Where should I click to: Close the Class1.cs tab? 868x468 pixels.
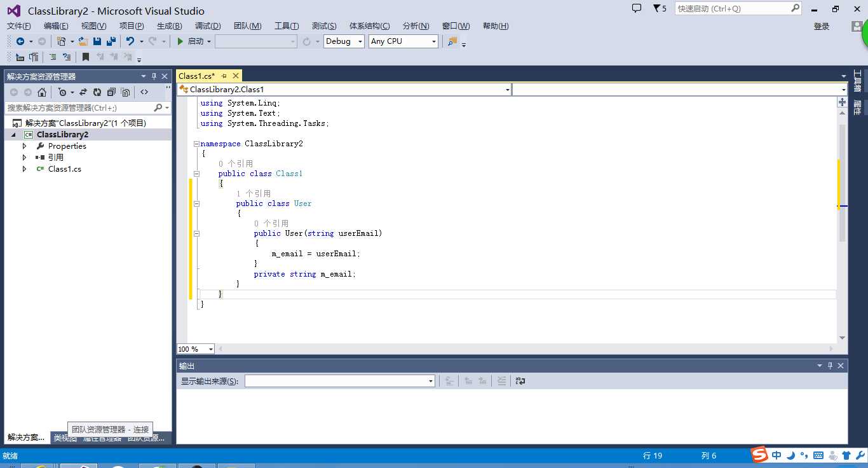point(236,76)
